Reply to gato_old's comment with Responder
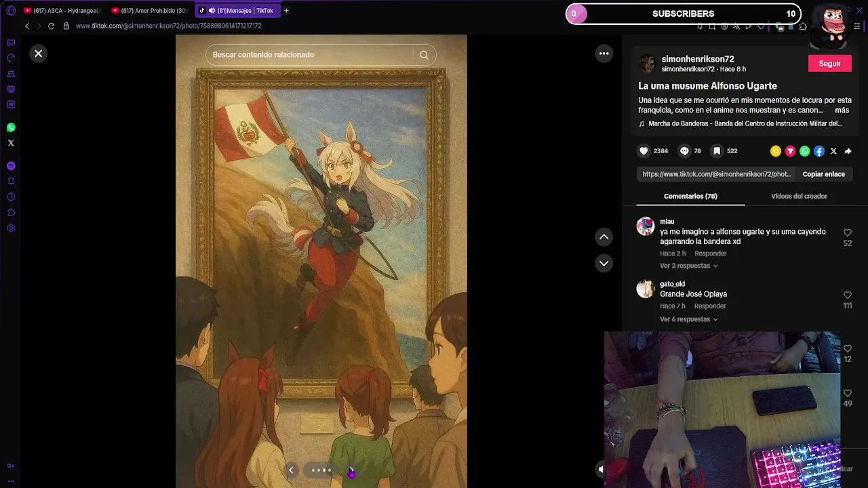The width and height of the screenshot is (868, 488). tap(710, 306)
